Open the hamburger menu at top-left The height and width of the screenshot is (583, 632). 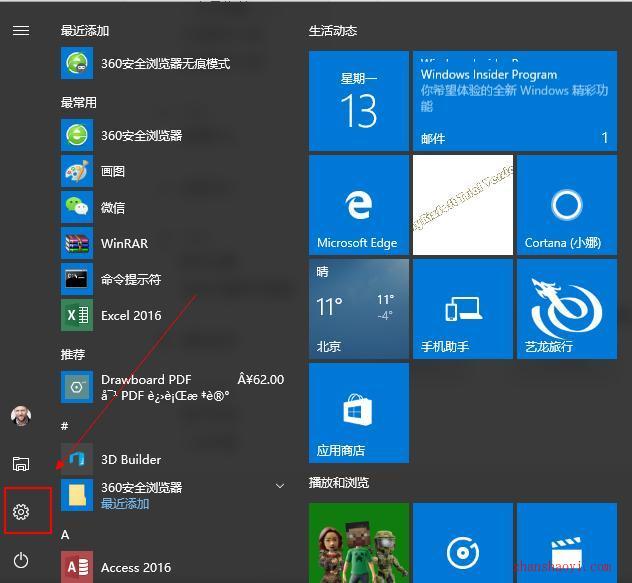(21, 31)
